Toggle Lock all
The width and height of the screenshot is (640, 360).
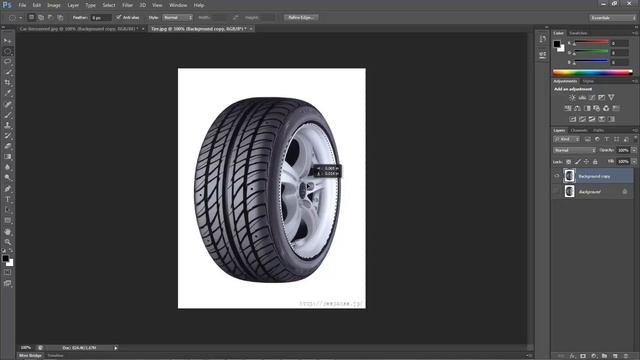coord(595,162)
